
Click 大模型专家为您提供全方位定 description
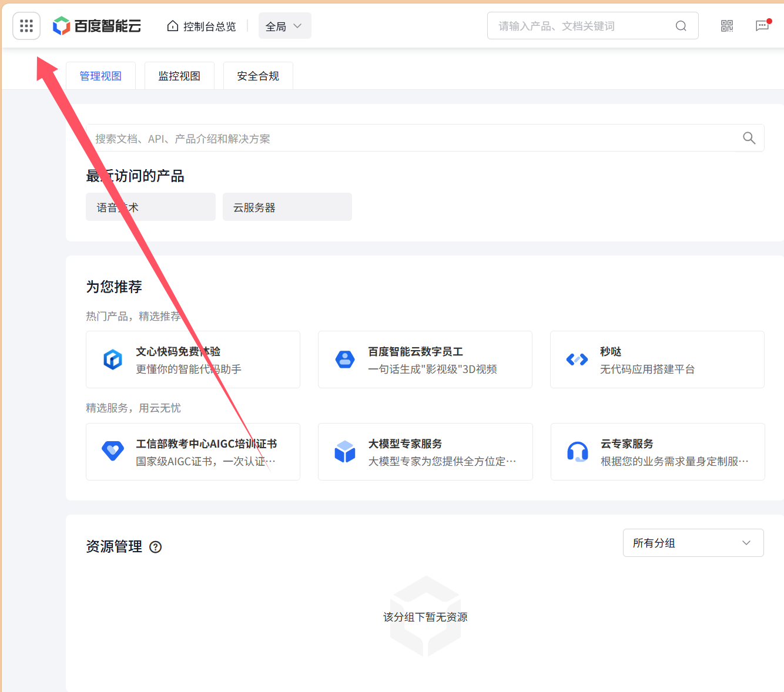442,461
